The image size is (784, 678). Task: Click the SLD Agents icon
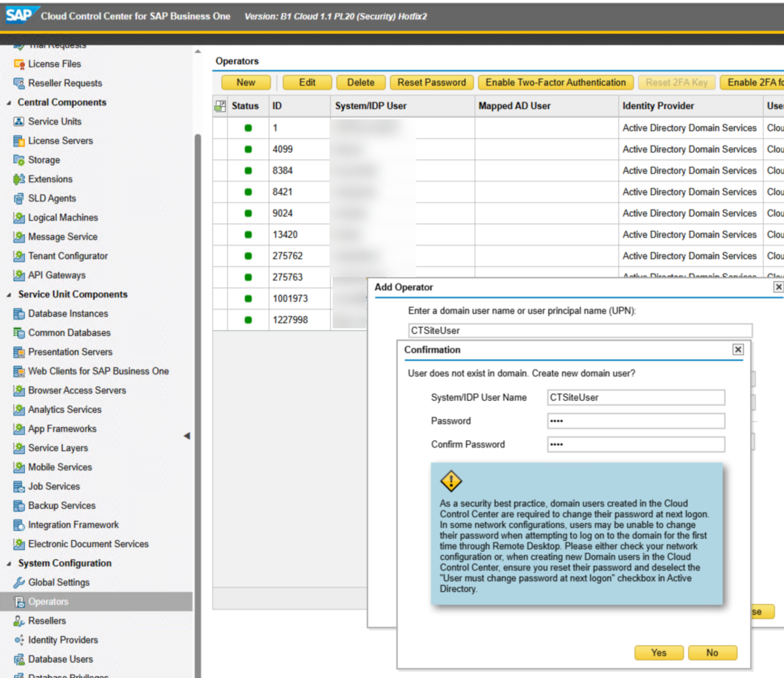tap(19, 198)
